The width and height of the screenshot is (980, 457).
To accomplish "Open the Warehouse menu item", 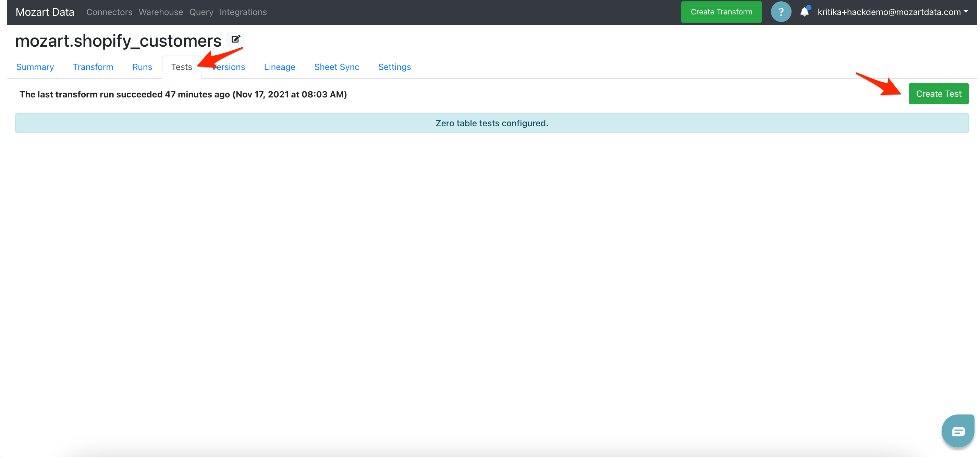I will [x=161, y=12].
